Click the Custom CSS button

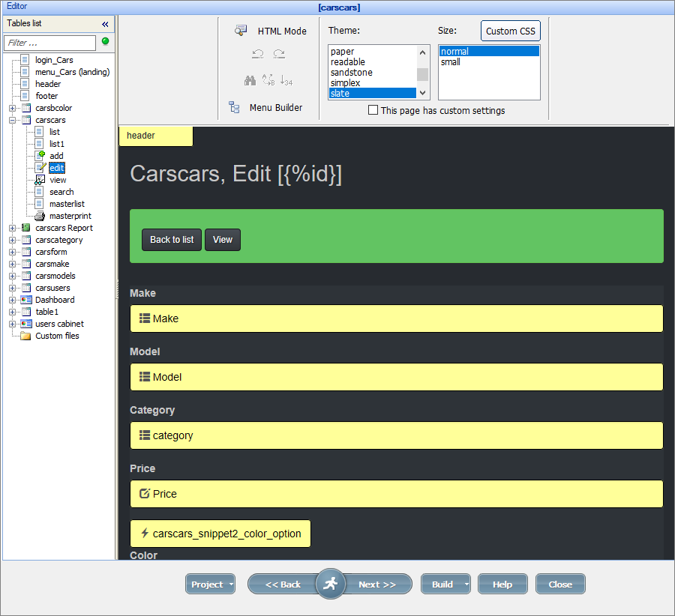[x=510, y=31]
